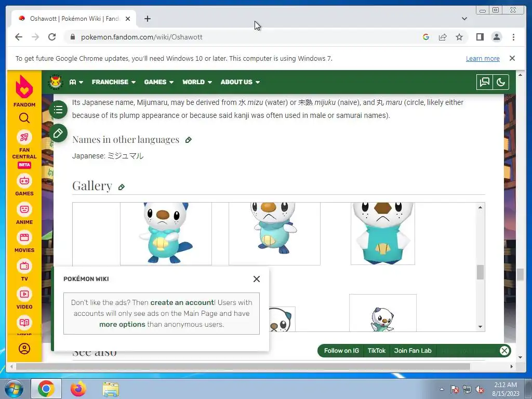Image resolution: width=532 pixels, height=399 pixels.
Task: Share this page icon
Action: point(443,37)
